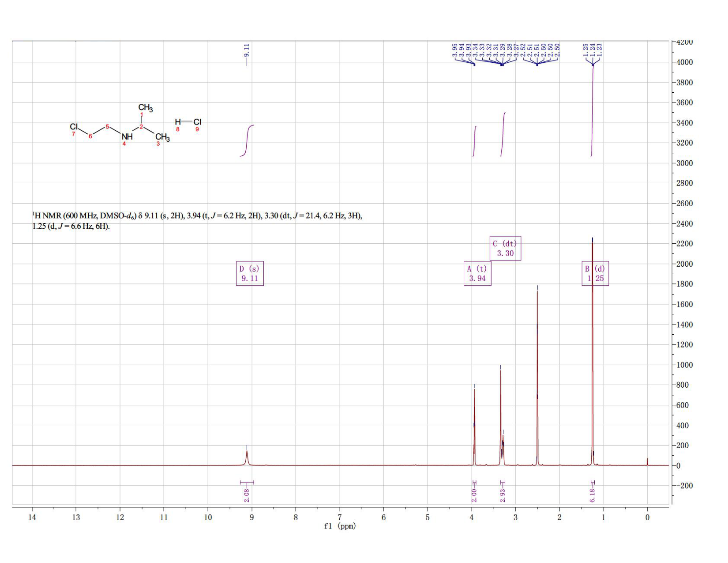728x563 pixels.
Task: Click the integral value 2.93 below the 3.30 peak
Action: coord(503,495)
